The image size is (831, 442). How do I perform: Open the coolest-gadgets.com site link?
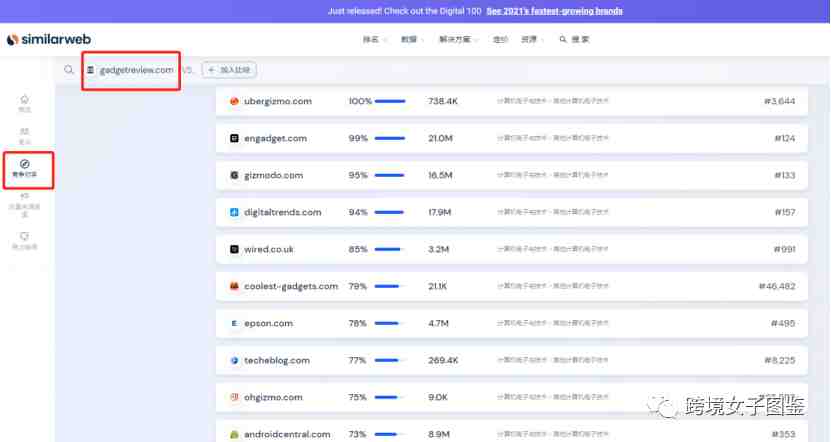tap(291, 286)
